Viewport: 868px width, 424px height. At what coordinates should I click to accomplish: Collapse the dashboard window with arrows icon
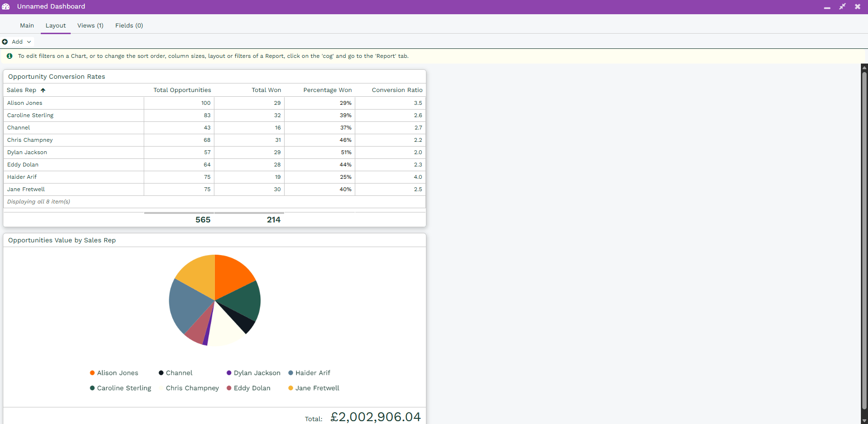tap(842, 7)
